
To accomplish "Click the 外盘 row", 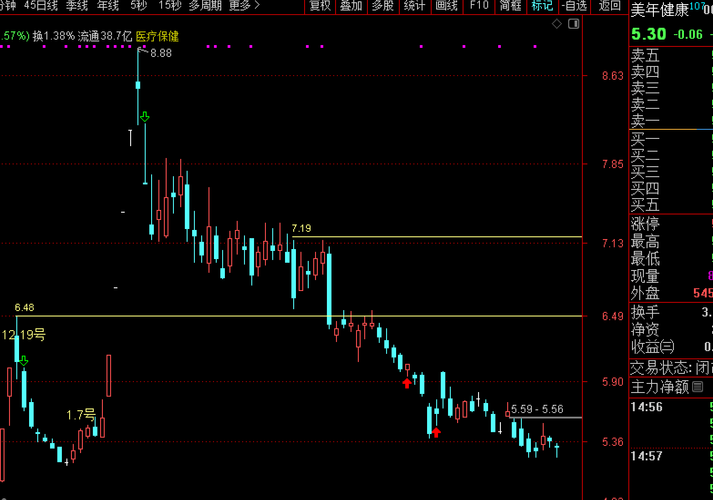I will tap(671, 293).
